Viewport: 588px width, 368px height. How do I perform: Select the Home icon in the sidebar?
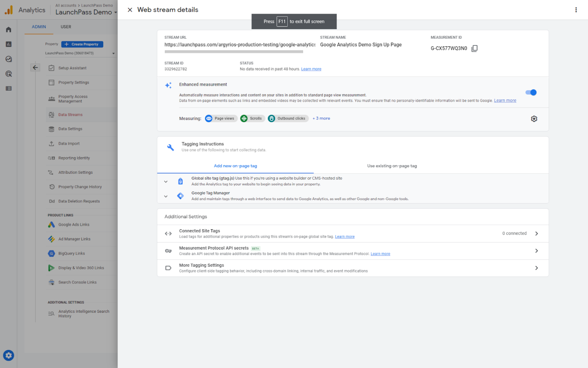[8, 29]
